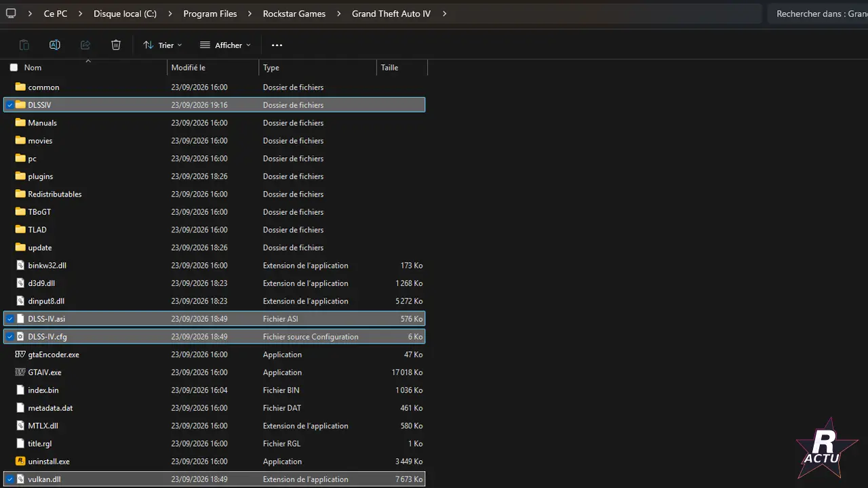
Task: Select the vulkan.dll file name
Action: pos(44,479)
